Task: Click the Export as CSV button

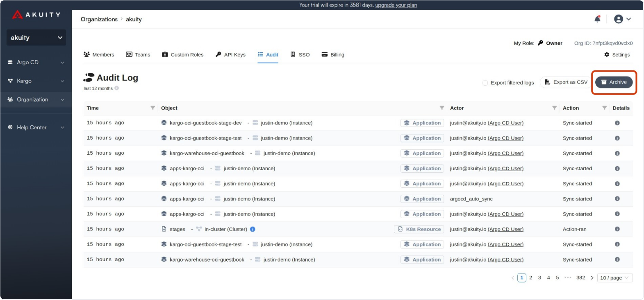Action: pyautogui.click(x=566, y=82)
